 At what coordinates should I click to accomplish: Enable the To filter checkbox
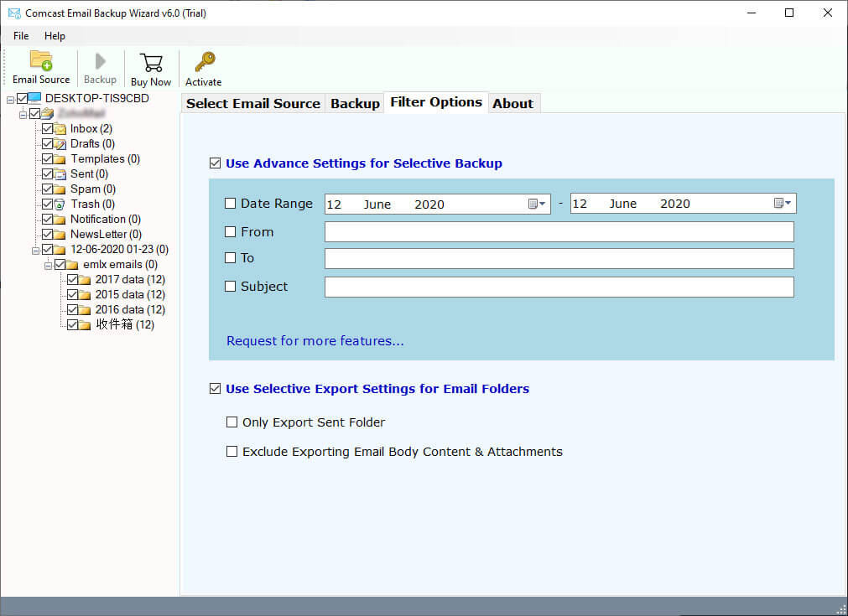coord(231,258)
